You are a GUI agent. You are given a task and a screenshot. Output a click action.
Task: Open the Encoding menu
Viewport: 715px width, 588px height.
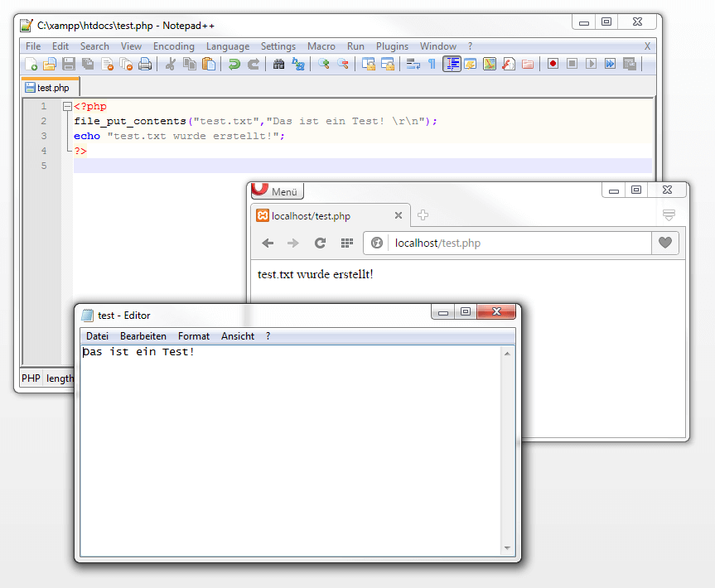pos(174,46)
